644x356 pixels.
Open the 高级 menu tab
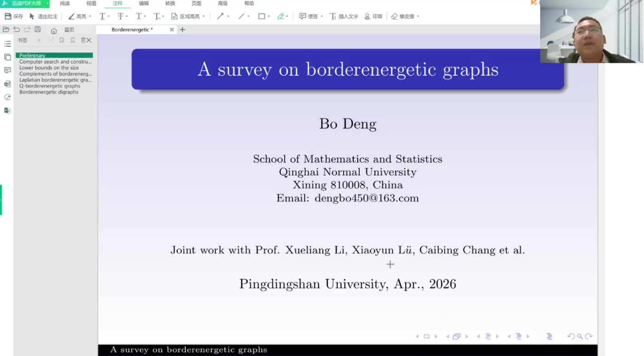pyautogui.click(x=223, y=3)
